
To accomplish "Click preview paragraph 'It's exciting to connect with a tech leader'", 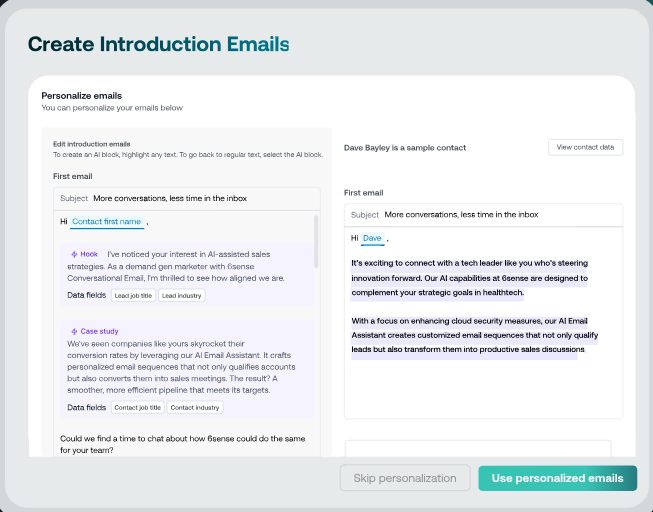I will pos(469,278).
